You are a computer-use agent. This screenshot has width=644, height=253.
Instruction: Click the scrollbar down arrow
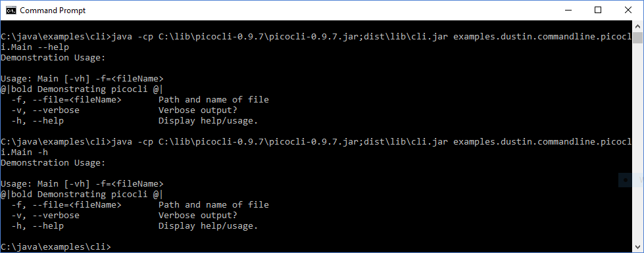637,247
